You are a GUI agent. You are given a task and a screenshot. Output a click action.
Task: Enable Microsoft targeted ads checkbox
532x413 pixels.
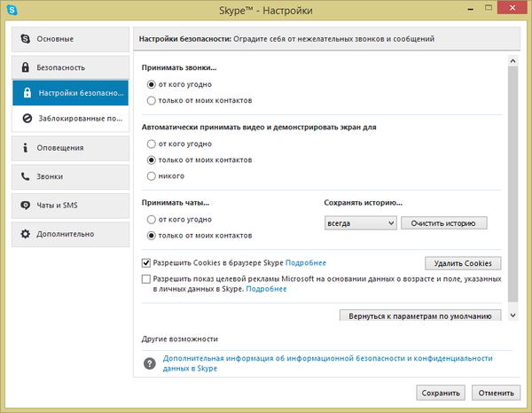pos(146,279)
